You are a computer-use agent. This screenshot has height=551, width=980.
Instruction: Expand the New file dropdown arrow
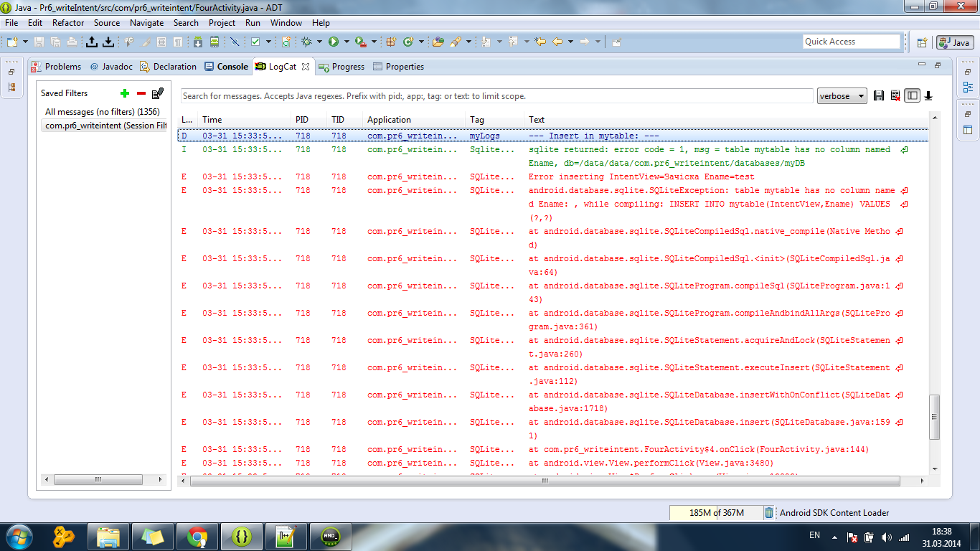25,42
